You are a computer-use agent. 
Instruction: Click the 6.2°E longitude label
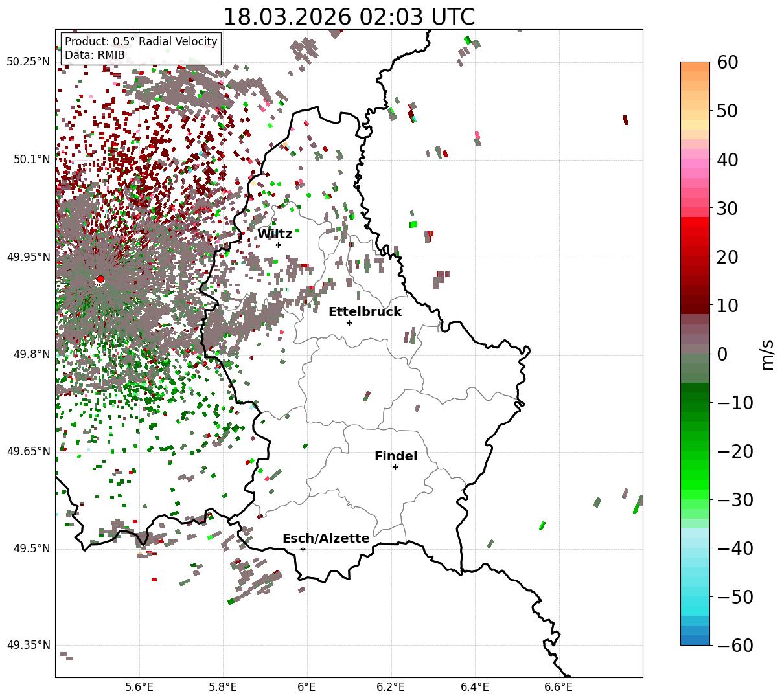391,688
